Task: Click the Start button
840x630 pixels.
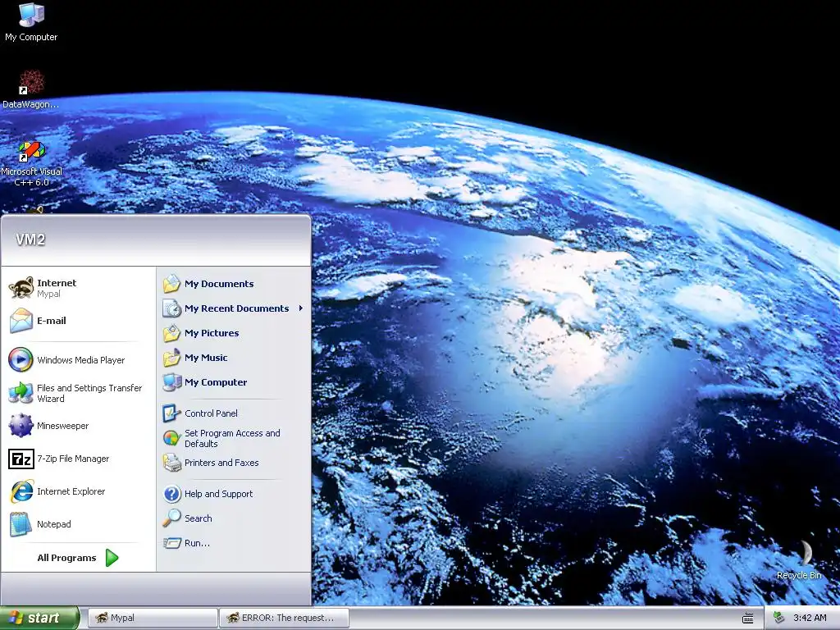Action: (x=39, y=619)
